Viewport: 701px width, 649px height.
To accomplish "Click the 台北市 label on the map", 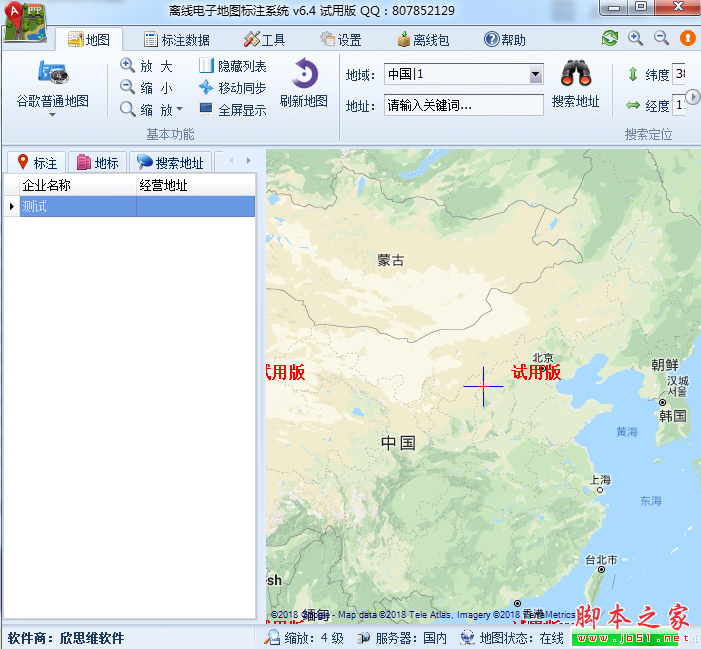I will pyautogui.click(x=601, y=560).
